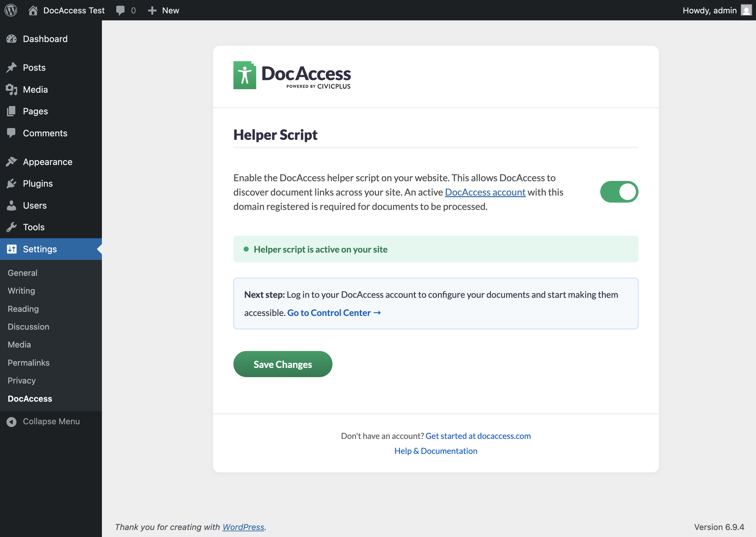
Task: Open the Pages menu
Action: (x=35, y=111)
